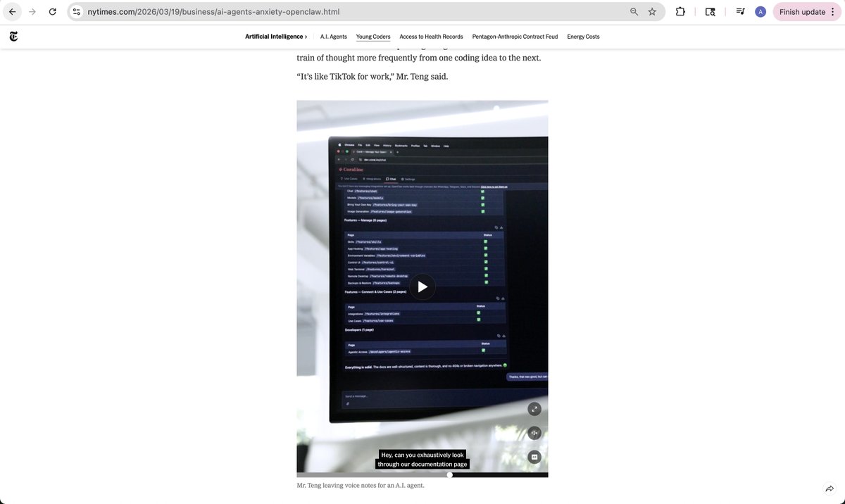Open the Artificial Intelligence section link
Image resolution: width=845 pixels, height=504 pixels.
276,37
